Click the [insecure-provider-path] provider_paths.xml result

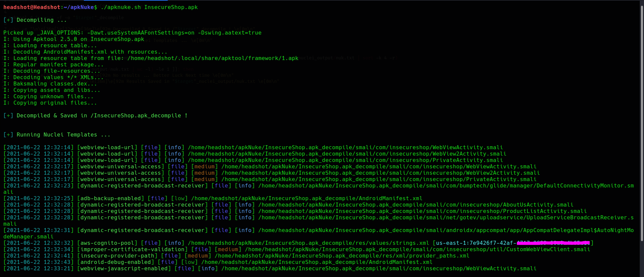(x=236, y=256)
